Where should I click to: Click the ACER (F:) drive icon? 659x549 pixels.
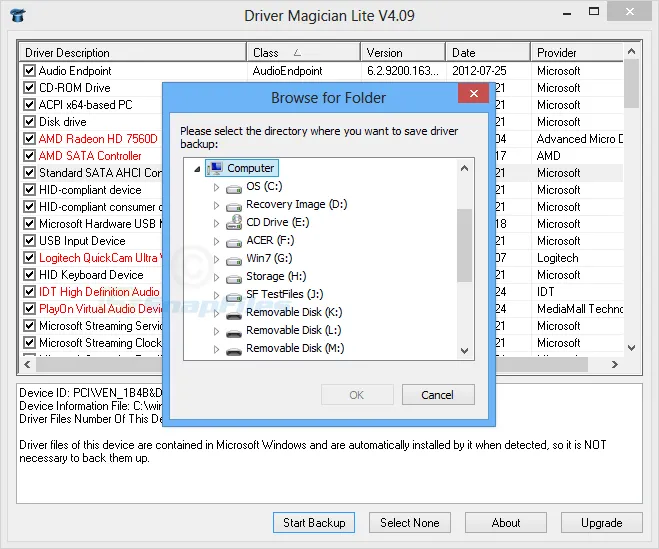coord(234,243)
